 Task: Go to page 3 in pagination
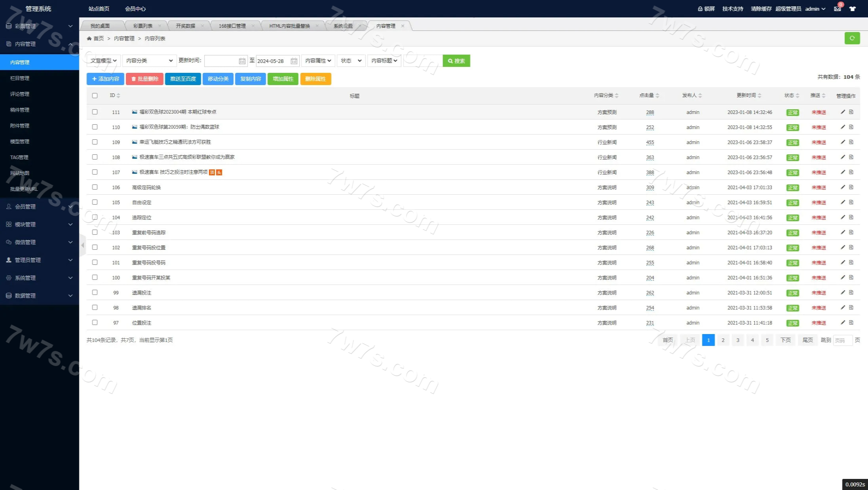[x=737, y=340]
